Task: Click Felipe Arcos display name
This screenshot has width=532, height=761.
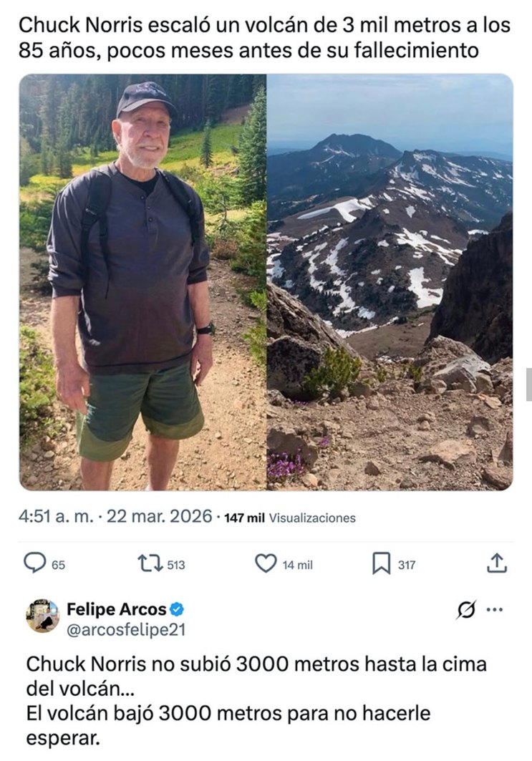Action: [x=116, y=610]
